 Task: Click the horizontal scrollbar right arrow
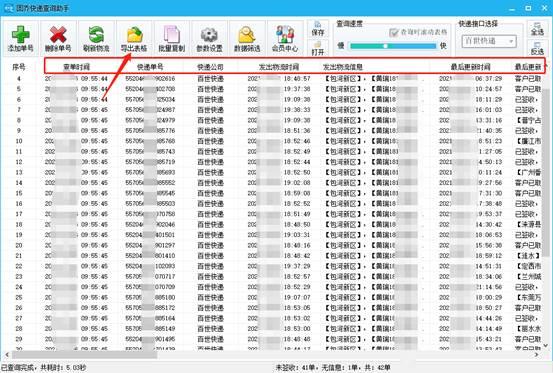pos(537,355)
